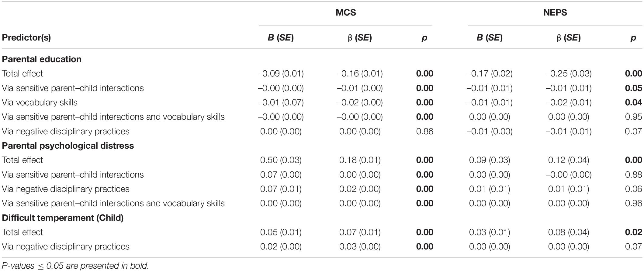
Task: Select NEPS p-value 0.88
Action: point(633,175)
